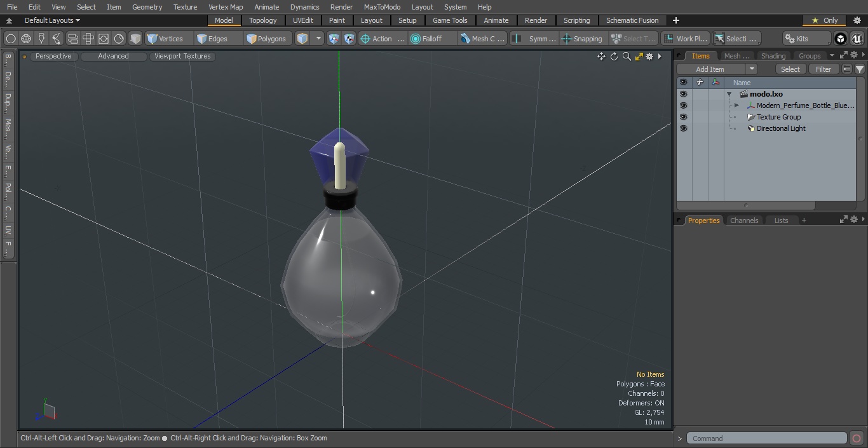Hide the Texture Group item
Image resolution: width=868 pixels, height=448 pixels.
point(683,117)
